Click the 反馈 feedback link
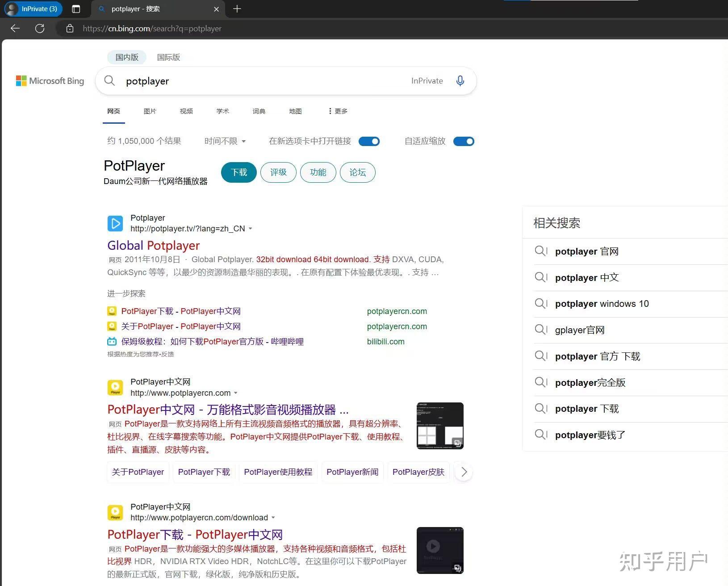 pyautogui.click(x=167, y=354)
